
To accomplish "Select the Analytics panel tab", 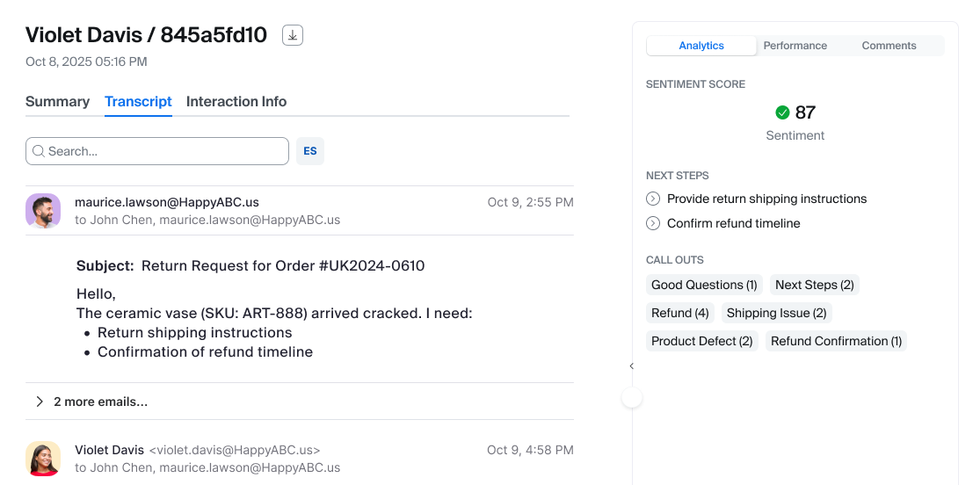I will (701, 46).
